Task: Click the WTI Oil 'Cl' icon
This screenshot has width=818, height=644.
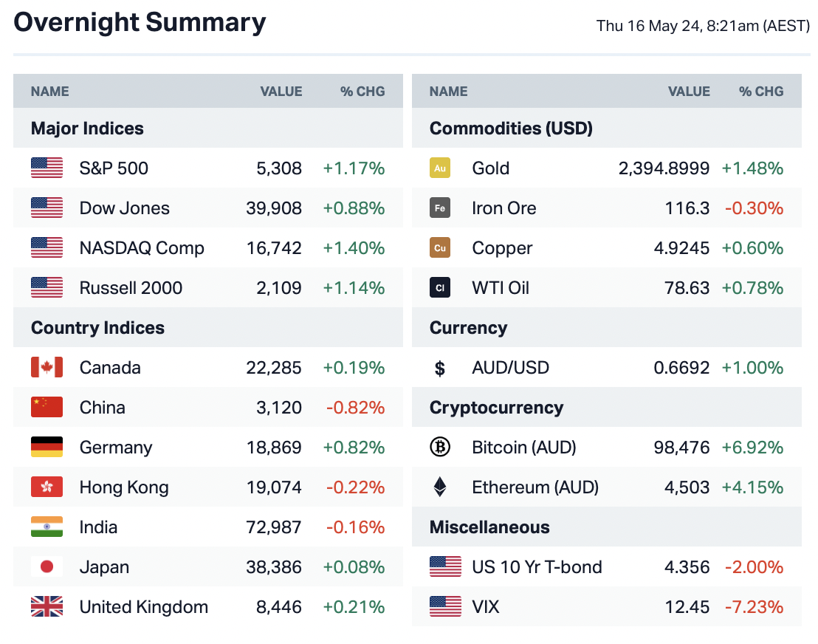Action: tap(440, 288)
